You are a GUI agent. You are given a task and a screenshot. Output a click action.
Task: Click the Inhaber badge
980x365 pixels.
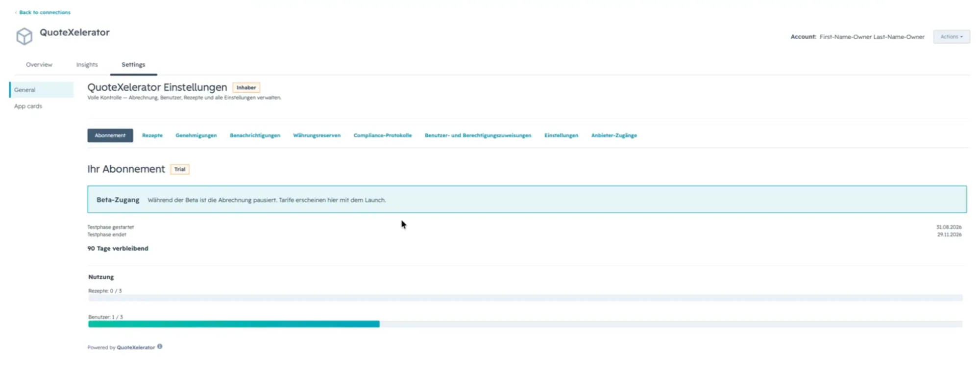click(x=246, y=88)
